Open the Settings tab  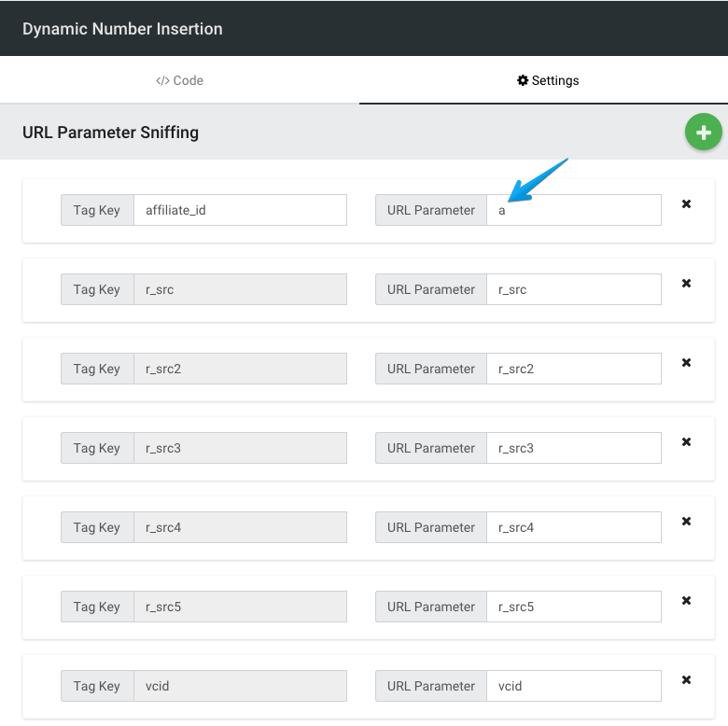(548, 80)
